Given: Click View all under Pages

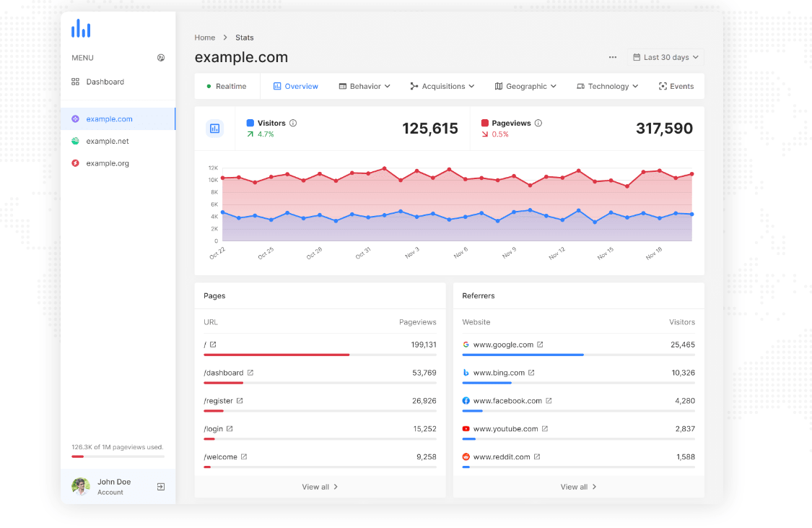Looking at the screenshot, I should click(320, 487).
